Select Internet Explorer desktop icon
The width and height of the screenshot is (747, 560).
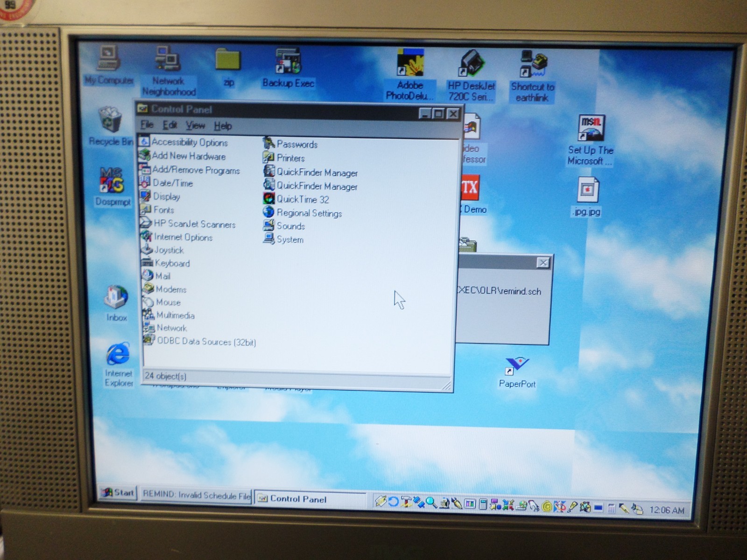coord(119,364)
